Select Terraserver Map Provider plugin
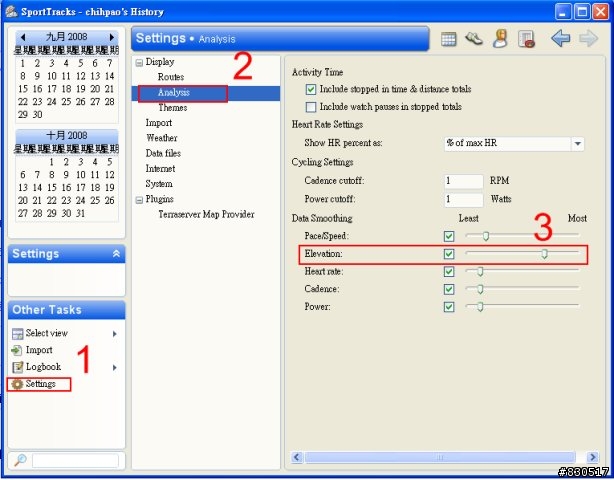This screenshot has height=480, width=614. coord(206,215)
